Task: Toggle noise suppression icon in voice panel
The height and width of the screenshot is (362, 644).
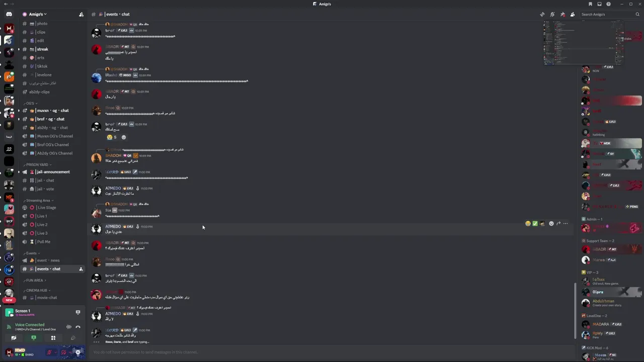Action: 69,327
